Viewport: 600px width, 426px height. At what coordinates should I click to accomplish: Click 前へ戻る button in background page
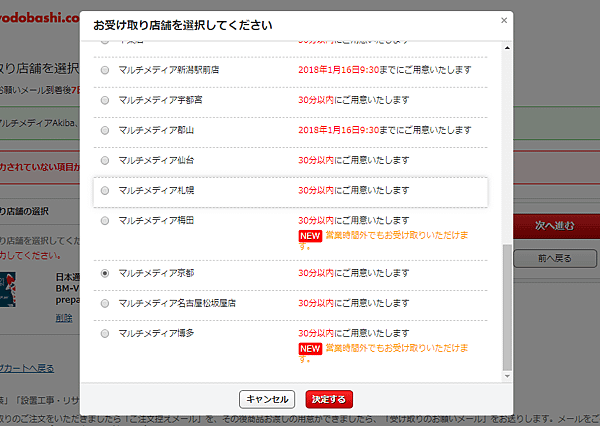point(554,258)
